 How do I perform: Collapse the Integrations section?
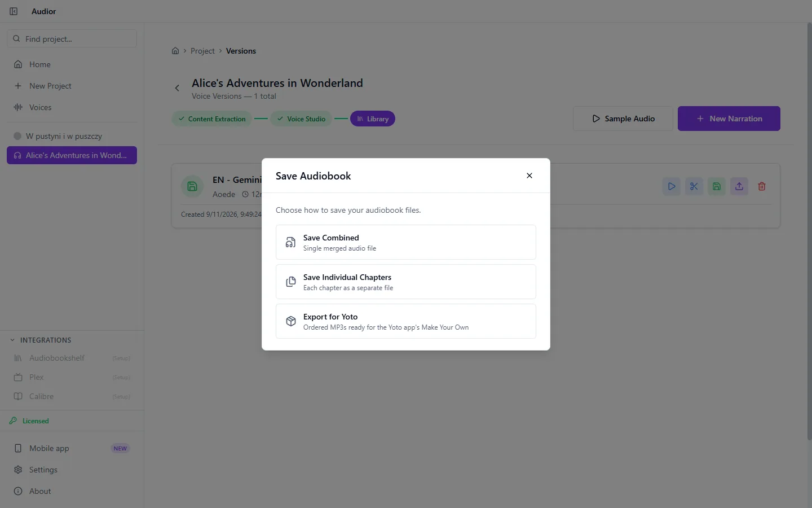click(x=41, y=340)
